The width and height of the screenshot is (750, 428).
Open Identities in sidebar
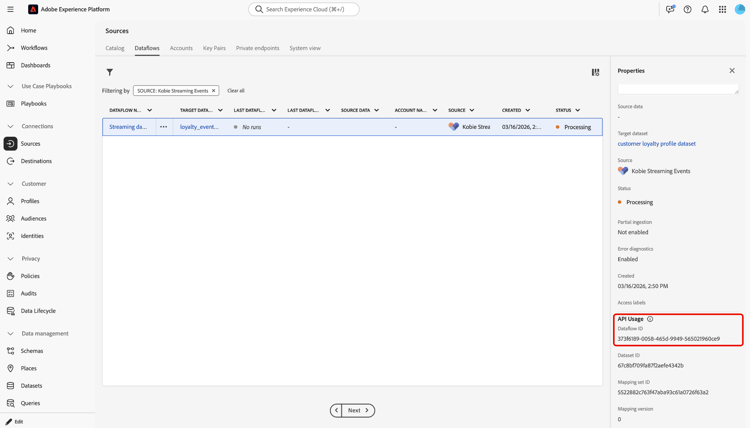click(32, 236)
